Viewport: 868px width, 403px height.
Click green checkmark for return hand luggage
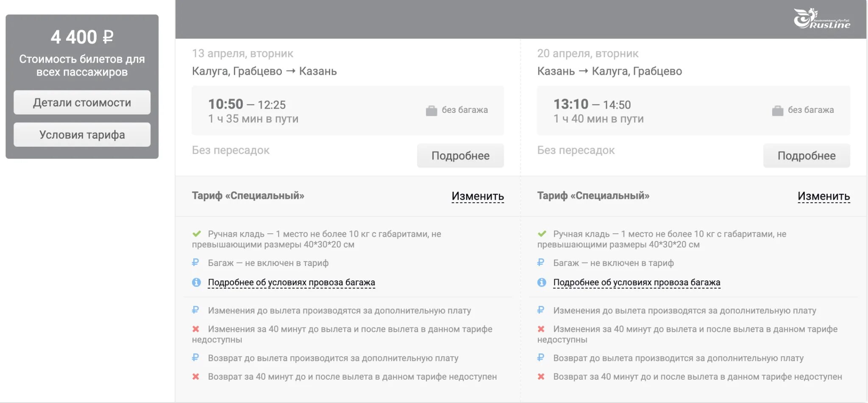tap(542, 234)
